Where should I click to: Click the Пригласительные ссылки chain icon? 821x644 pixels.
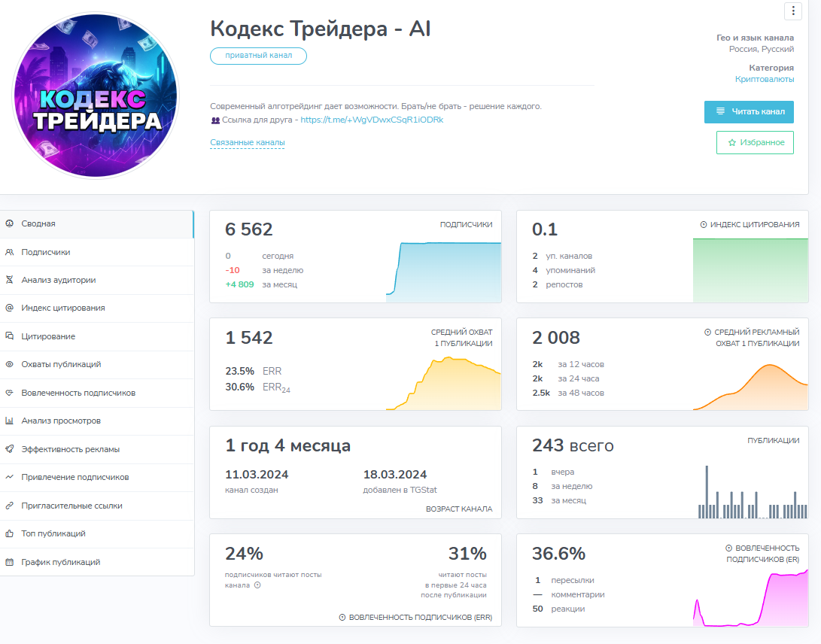[x=10, y=506]
